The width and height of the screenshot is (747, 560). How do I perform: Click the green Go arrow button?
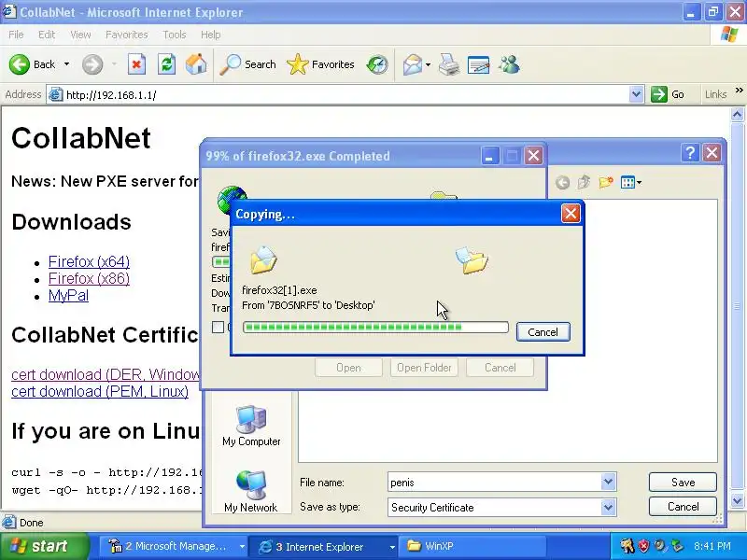pyautogui.click(x=659, y=94)
